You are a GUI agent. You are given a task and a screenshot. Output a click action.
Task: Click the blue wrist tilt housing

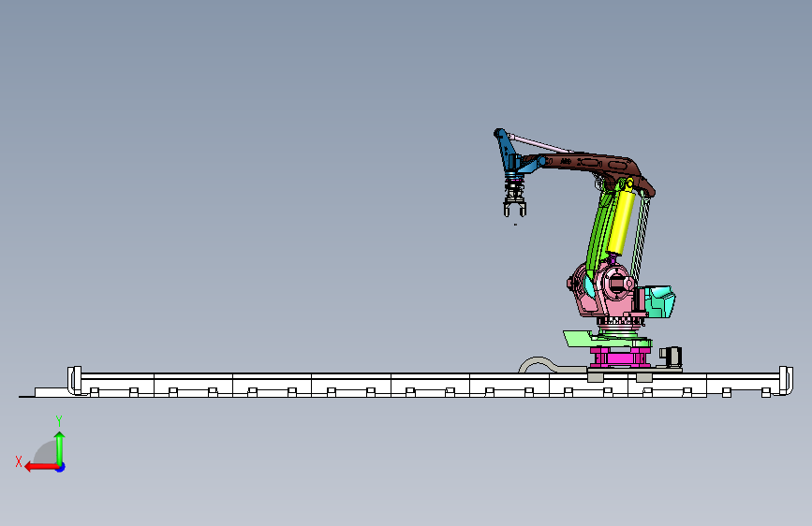pos(511,153)
